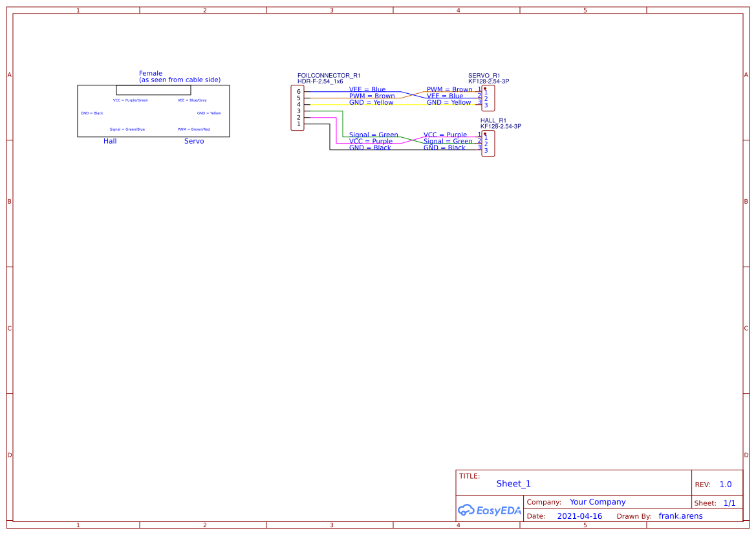Click the date 2021-04-16 field

(x=579, y=516)
